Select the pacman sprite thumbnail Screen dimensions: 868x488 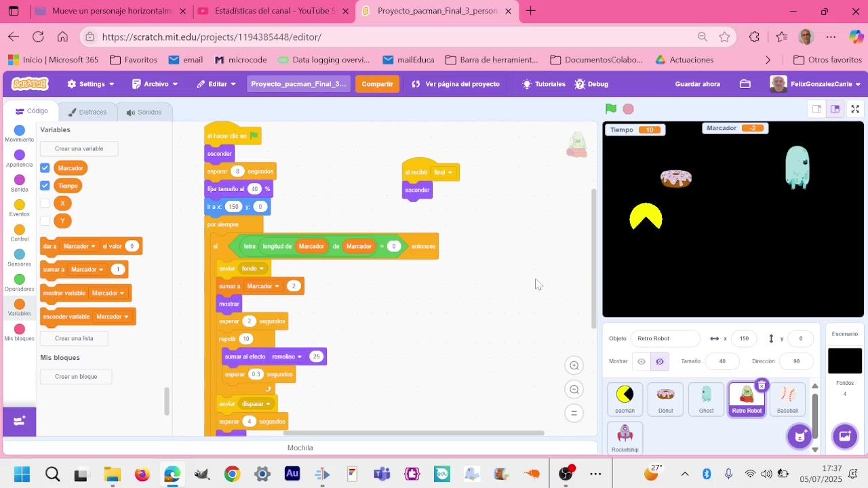click(x=625, y=399)
